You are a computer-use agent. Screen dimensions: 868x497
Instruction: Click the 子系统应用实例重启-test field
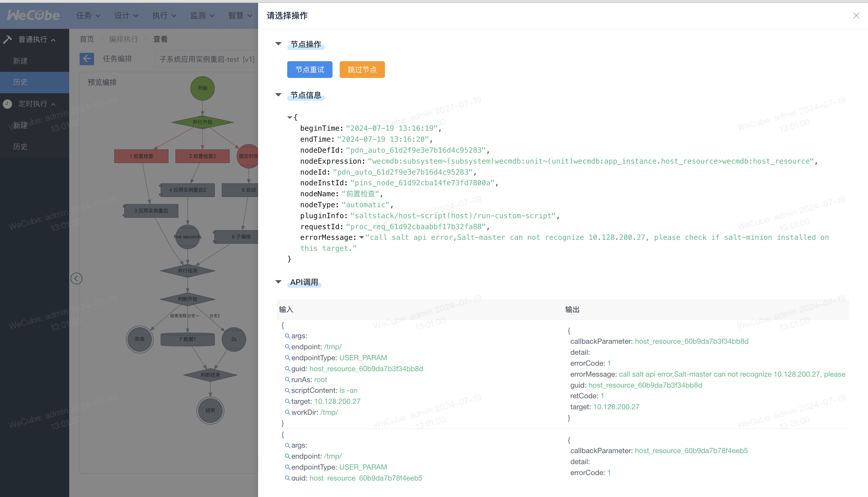coord(206,59)
